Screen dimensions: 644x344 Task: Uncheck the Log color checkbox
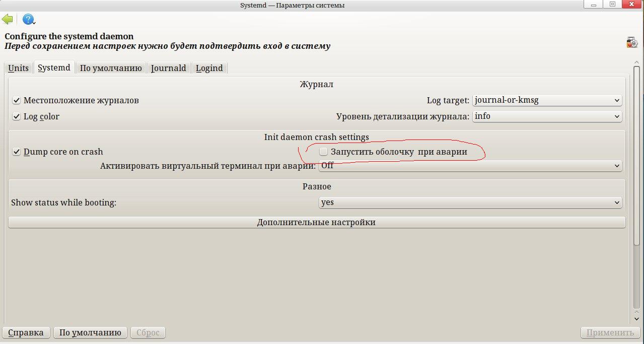(36, 116)
